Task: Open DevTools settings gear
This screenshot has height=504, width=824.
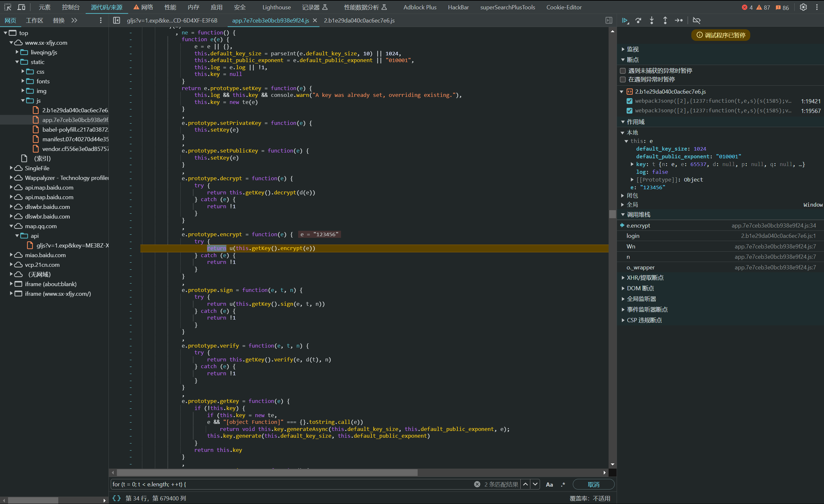Action: tap(803, 7)
